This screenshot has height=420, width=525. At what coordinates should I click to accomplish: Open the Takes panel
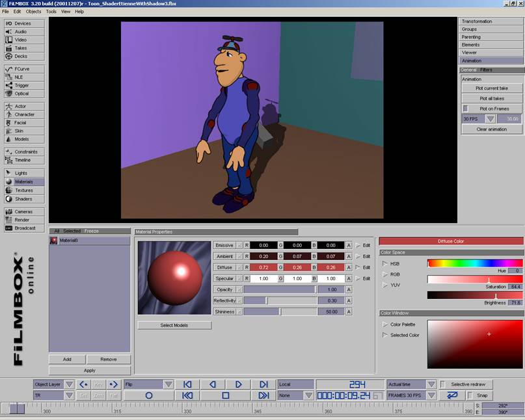point(24,48)
